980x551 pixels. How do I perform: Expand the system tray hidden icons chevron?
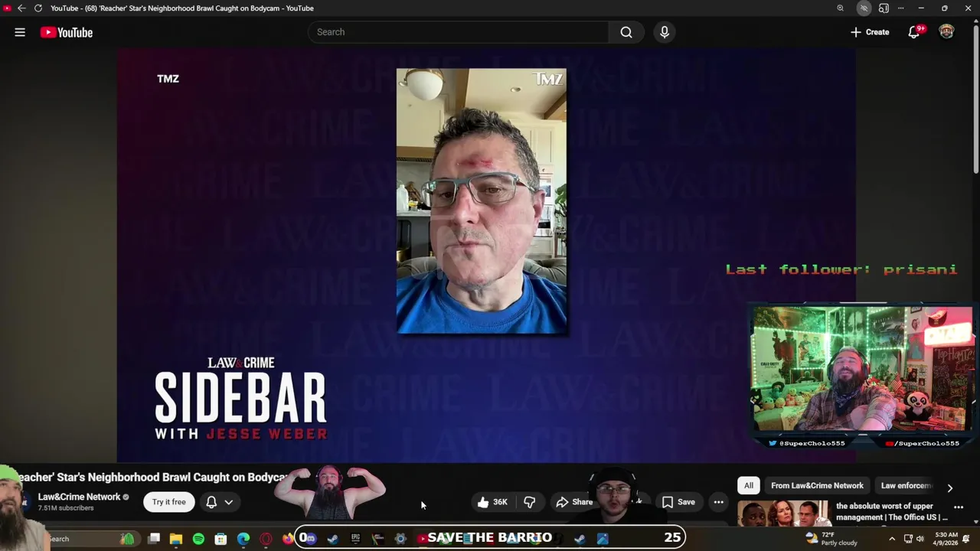click(892, 539)
